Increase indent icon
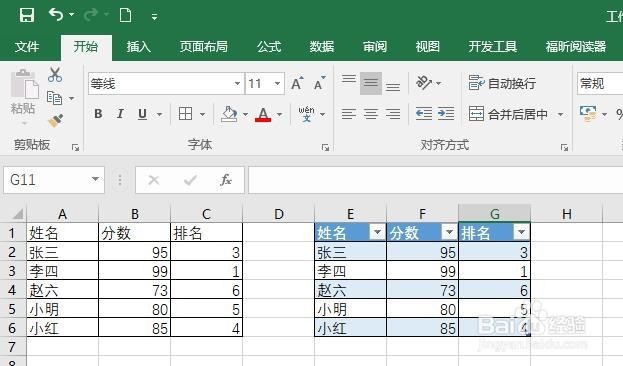This screenshot has height=366, width=623. point(446,114)
